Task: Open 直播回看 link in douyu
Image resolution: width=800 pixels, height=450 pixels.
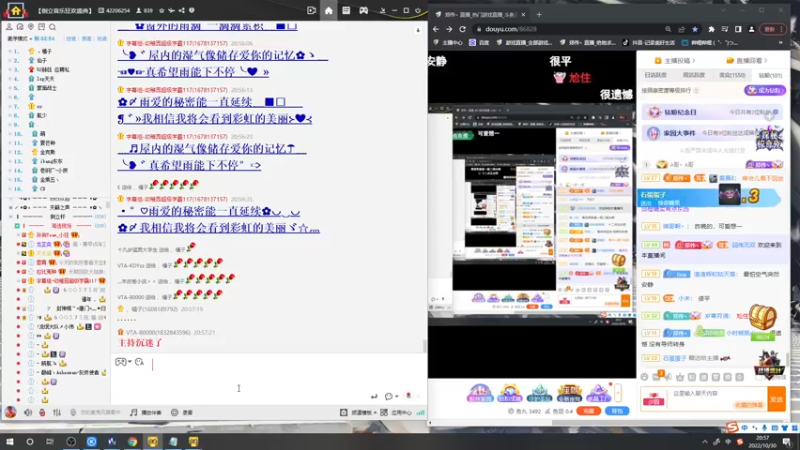Action: coord(746,60)
